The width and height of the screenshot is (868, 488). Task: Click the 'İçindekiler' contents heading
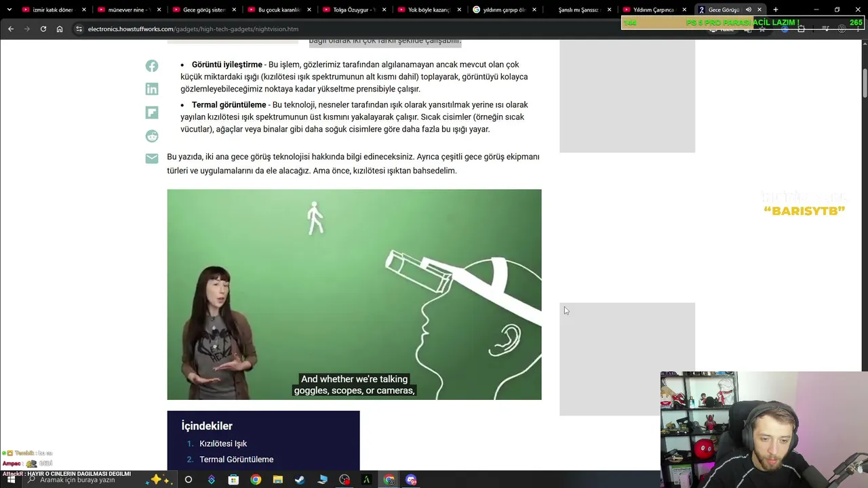point(207,426)
